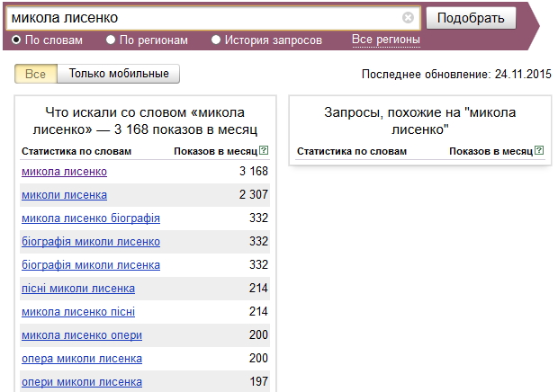Open біографія миколи лисенка link
Image resolution: width=558 pixels, height=392 pixels.
tap(91, 265)
